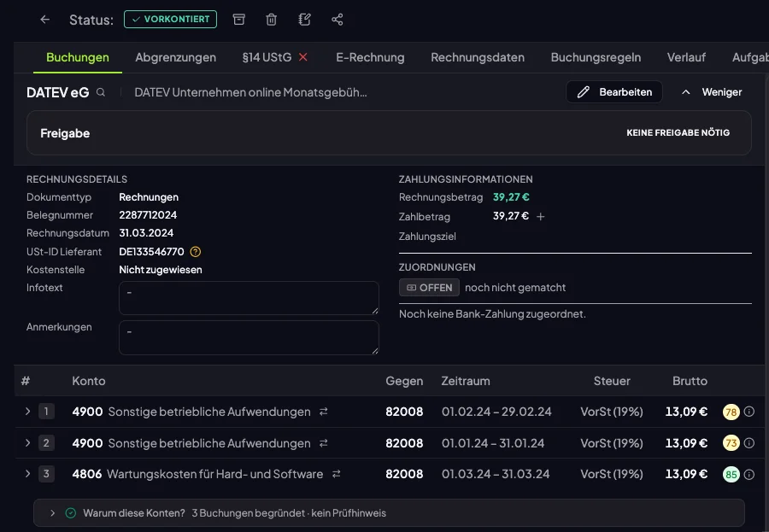Click 4806 Wartungskosten für Hard- und Software
The width and height of the screenshot is (769, 532).
click(x=197, y=474)
